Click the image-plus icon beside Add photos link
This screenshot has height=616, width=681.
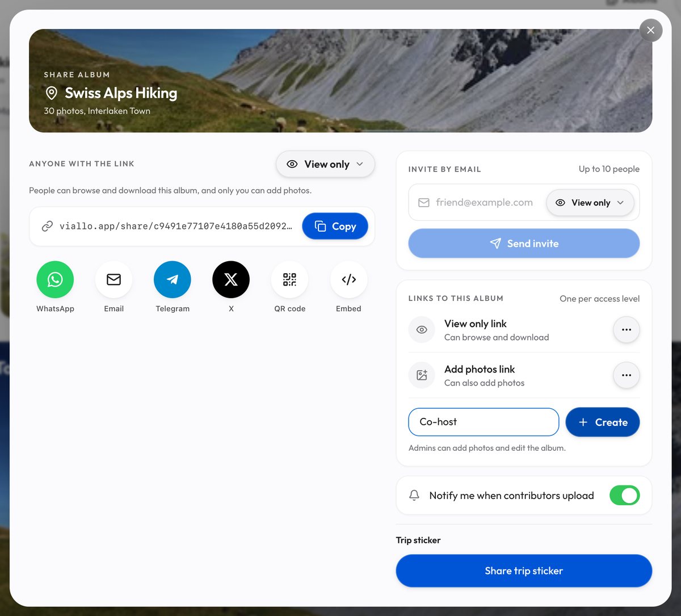[x=422, y=375]
